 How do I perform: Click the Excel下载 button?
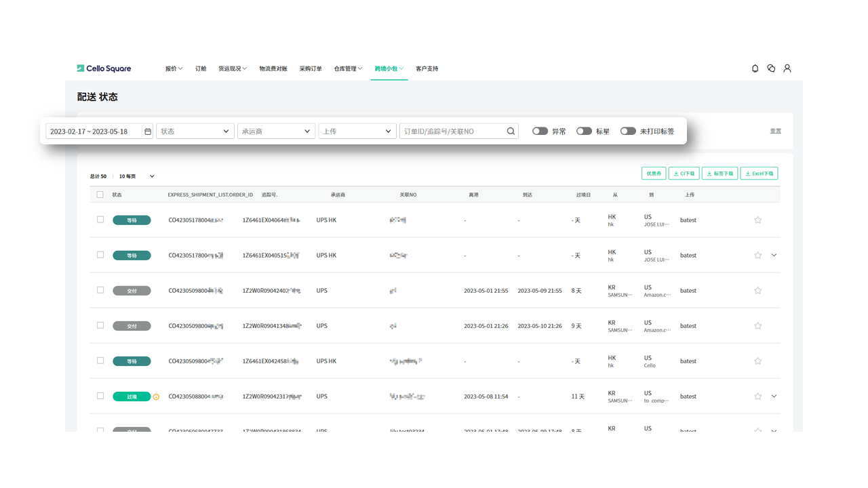tap(759, 174)
